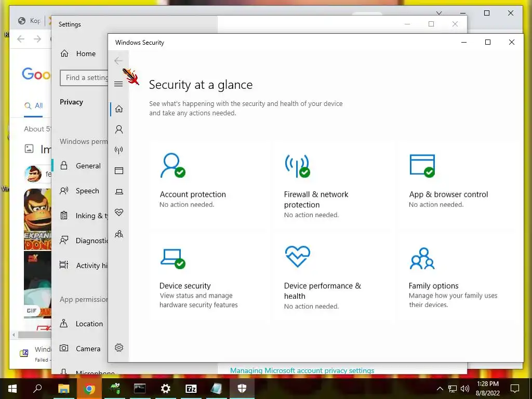This screenshot has width=532, height=399.
Task: Open the notification center icon
Action: coord(515,389)
